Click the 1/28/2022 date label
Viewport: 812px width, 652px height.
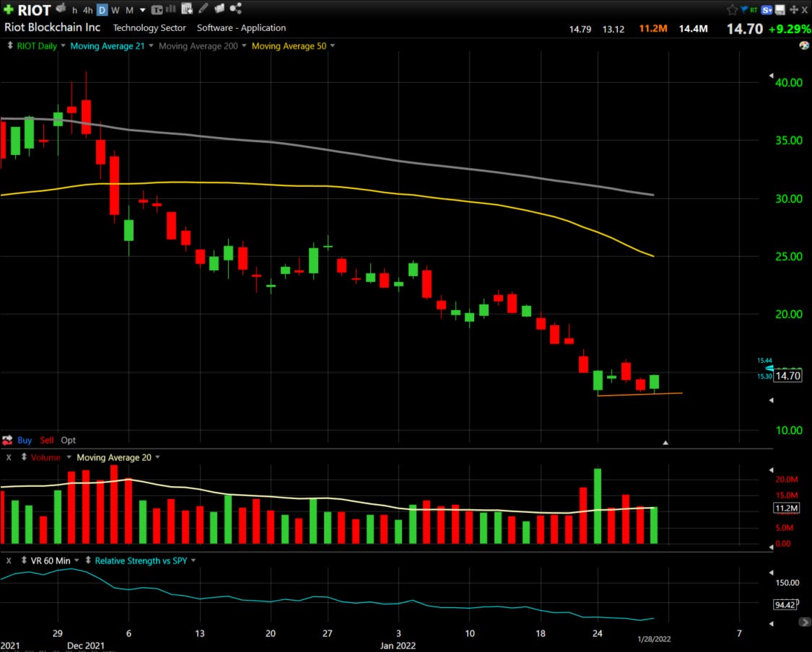pyautogui.click(x=653, y=639)
